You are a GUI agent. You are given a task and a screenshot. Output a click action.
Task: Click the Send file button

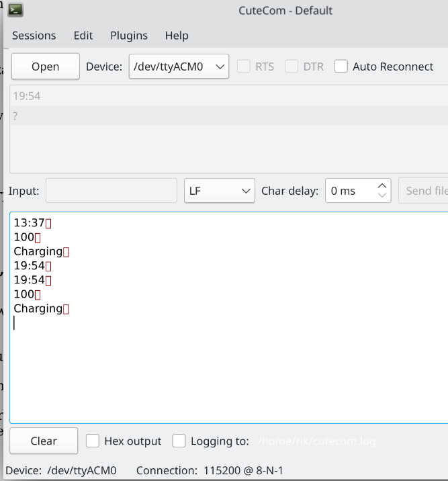423,191
